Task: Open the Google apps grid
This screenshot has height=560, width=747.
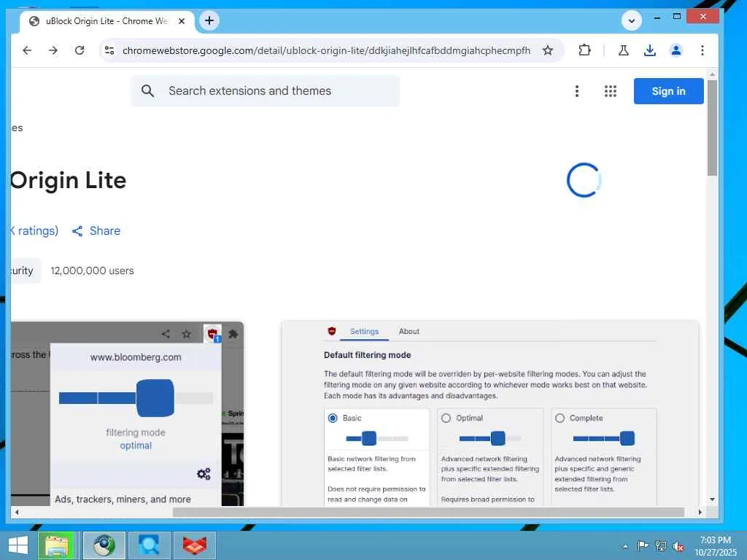Action: coord(611,91)
